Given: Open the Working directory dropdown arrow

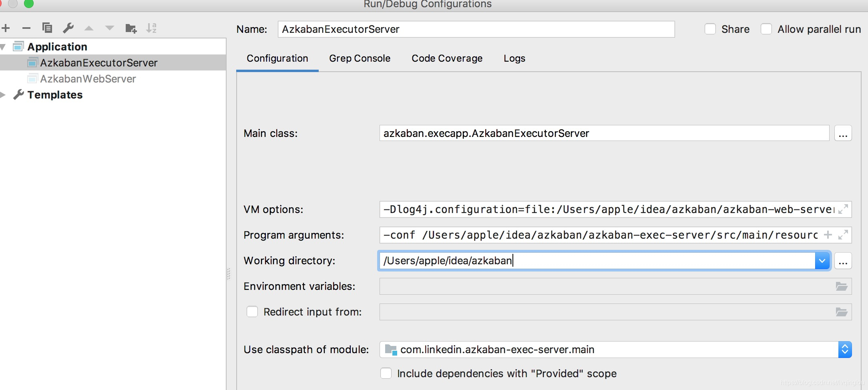Looking at the screenshot, I should [822, 261].
